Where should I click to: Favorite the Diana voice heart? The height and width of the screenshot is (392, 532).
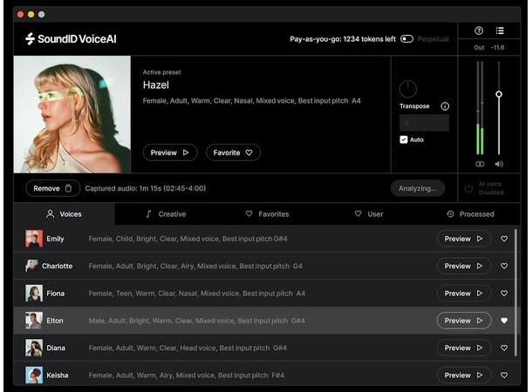(504, 348)
